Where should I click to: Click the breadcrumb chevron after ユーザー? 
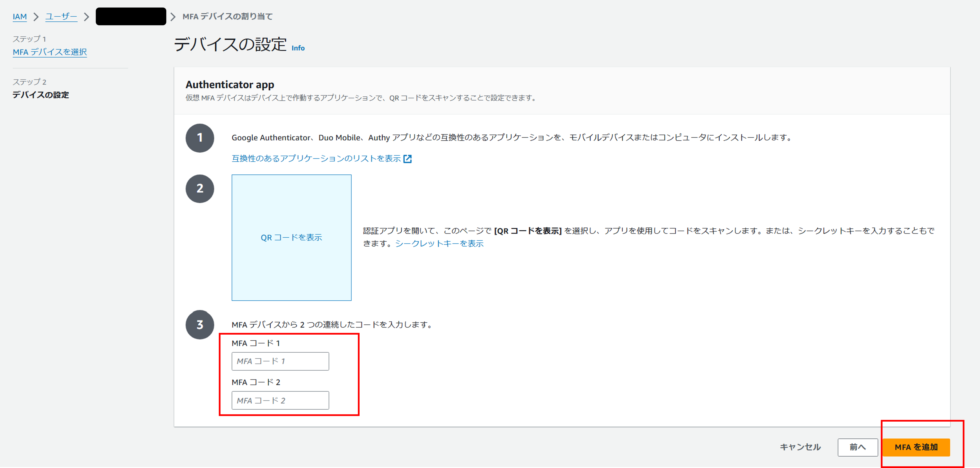click(x=87, y=17)
